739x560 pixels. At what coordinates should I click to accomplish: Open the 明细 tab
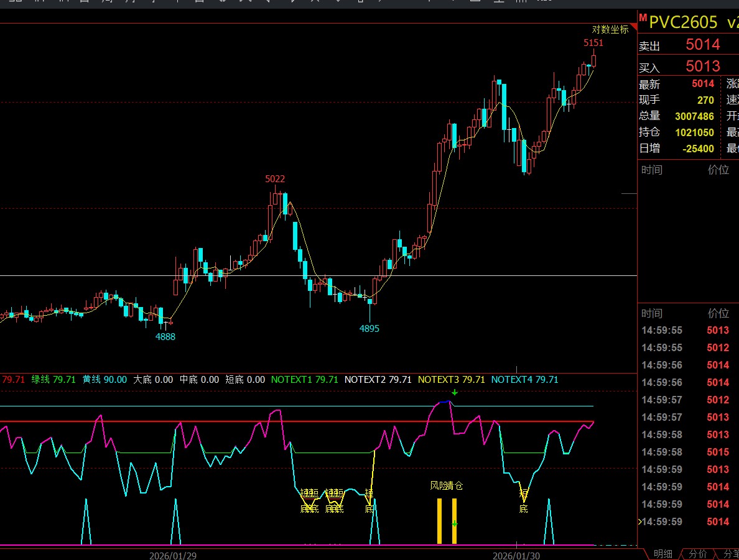(662, 554)
